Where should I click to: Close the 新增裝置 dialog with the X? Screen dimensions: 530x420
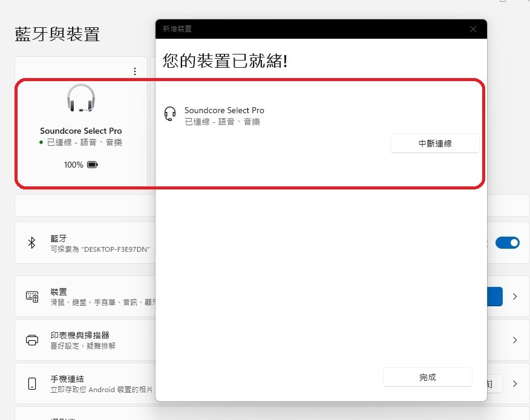pos(473,29)
